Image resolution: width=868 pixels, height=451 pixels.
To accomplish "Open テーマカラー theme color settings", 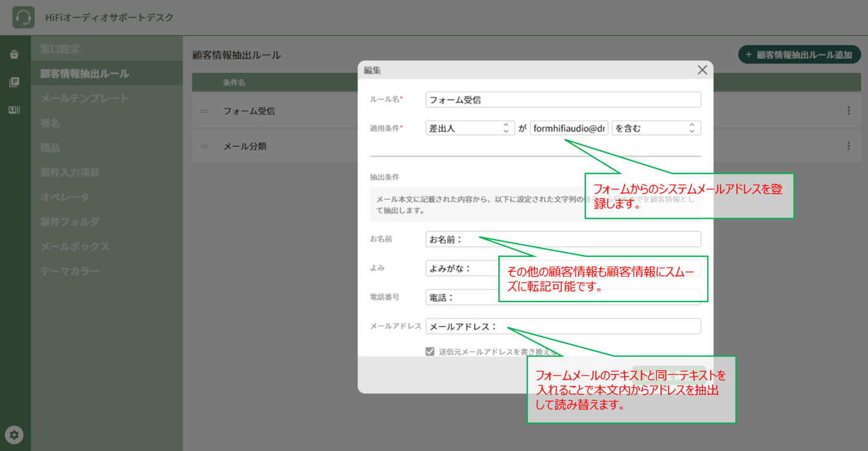I will pyautogui.click(x=70, y=271).
